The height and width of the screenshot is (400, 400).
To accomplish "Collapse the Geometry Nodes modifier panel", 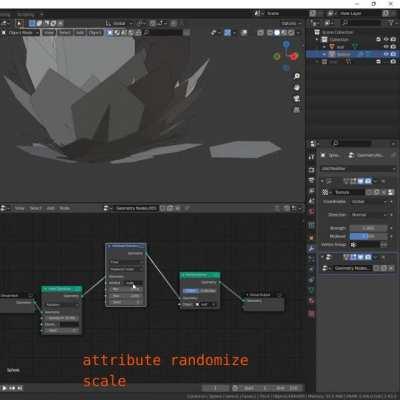I will pyautogui.click(x=322, y=257).
